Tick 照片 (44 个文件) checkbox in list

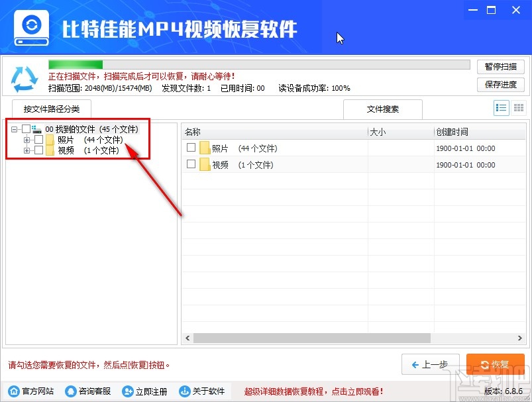point(191,148)
